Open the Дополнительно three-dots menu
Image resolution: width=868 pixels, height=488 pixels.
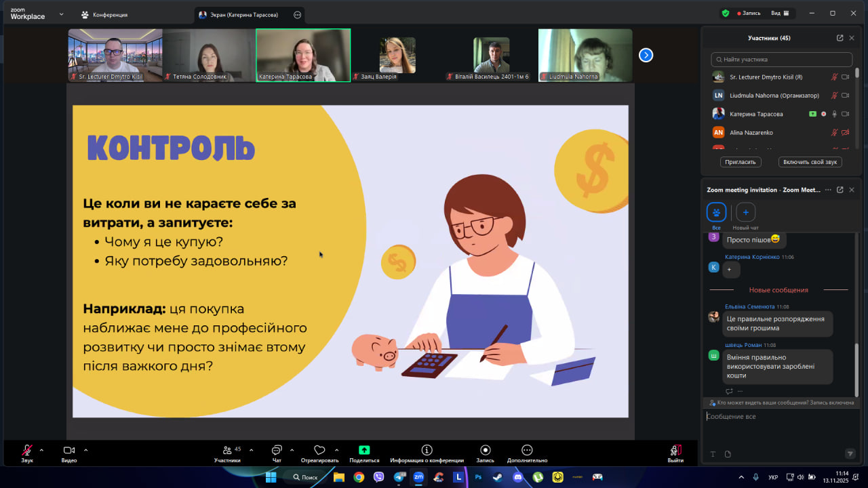click(527, 450)
